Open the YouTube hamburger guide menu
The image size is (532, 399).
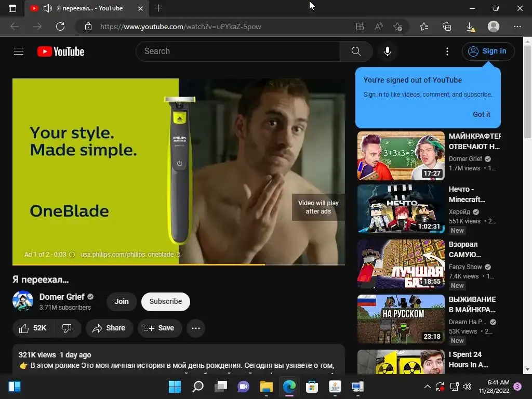click(19, 51)
